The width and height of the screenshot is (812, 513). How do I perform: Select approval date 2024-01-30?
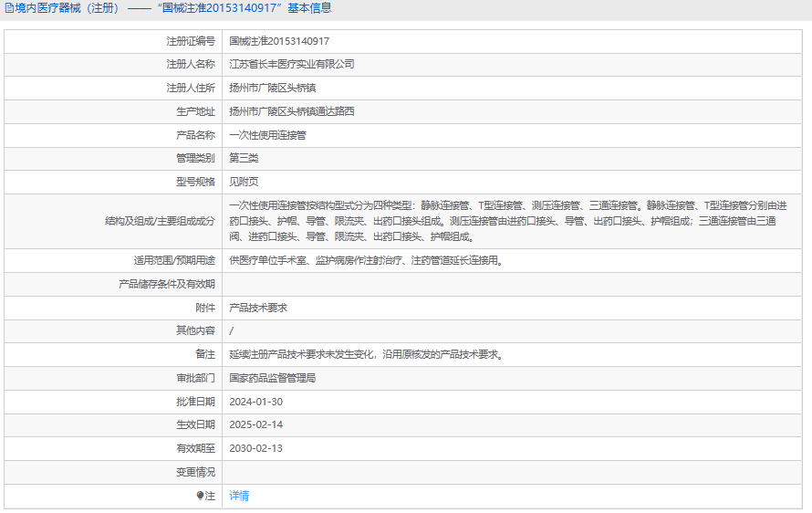click(x=255, y=402)
